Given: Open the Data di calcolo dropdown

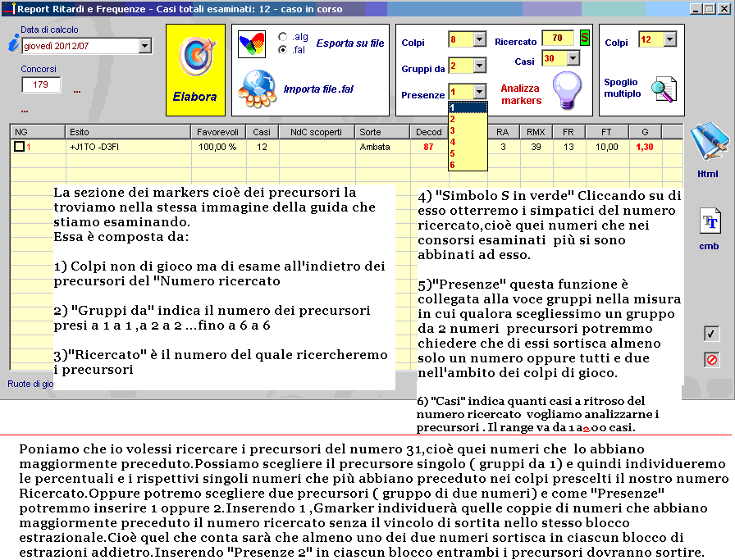Looking at the screenshot, I should pyautogui.click(x=145, y=46).
